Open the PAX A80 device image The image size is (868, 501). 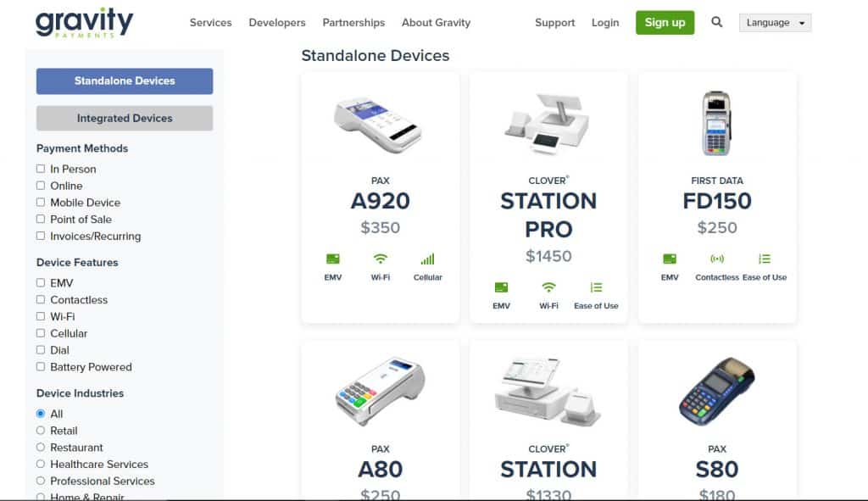pyautogui.click(x=380, y=392)
